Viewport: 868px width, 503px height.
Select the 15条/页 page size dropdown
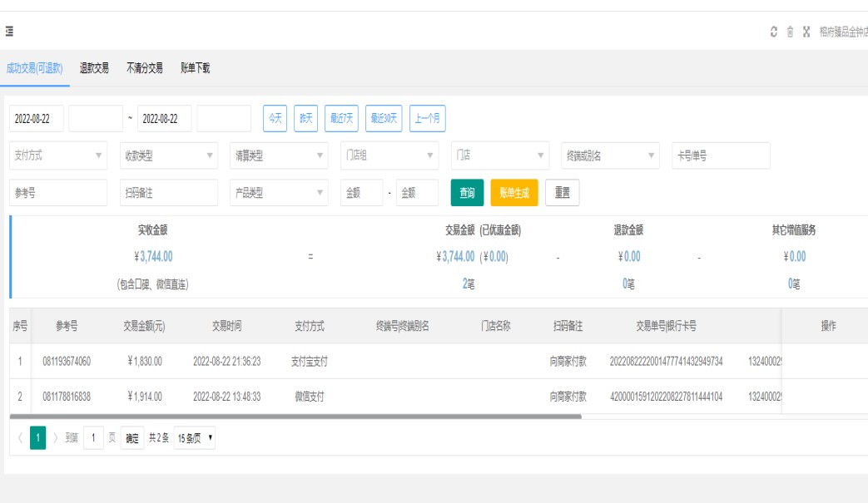pos(194,438)
